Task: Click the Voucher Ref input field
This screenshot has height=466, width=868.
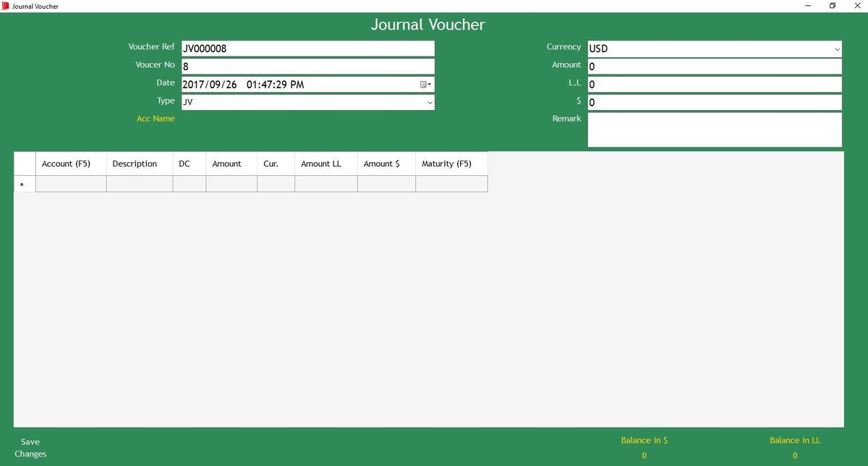Action: tap(308, 48)
